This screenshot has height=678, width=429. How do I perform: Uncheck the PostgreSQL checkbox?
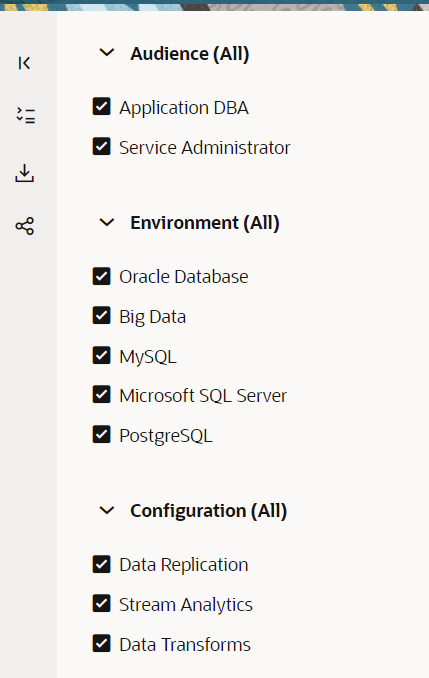click(102, 434)
